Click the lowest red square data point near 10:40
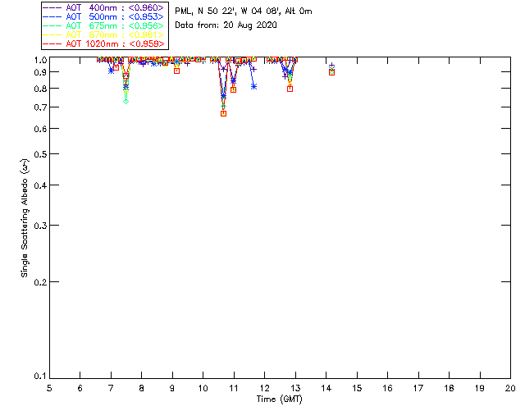This screenshot has height=420, width=525. pos(224,114)
